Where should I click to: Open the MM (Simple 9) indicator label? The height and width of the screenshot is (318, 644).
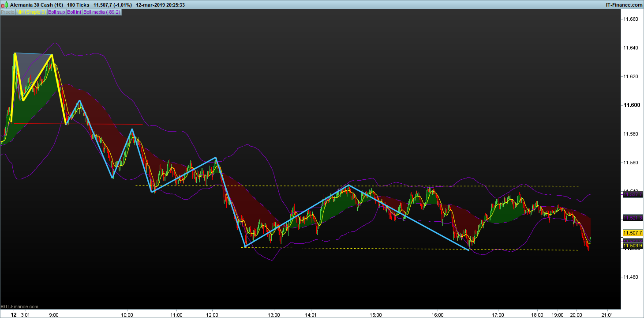tap(31, 12)
